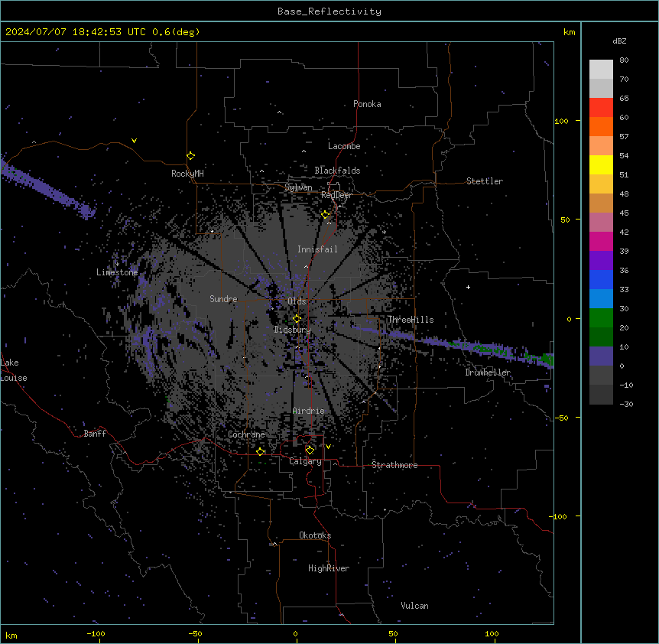This screenshot has width=659, height=644.
Task: Click the yellow diamond marker below RedDeer
Action: pos(326,215)
